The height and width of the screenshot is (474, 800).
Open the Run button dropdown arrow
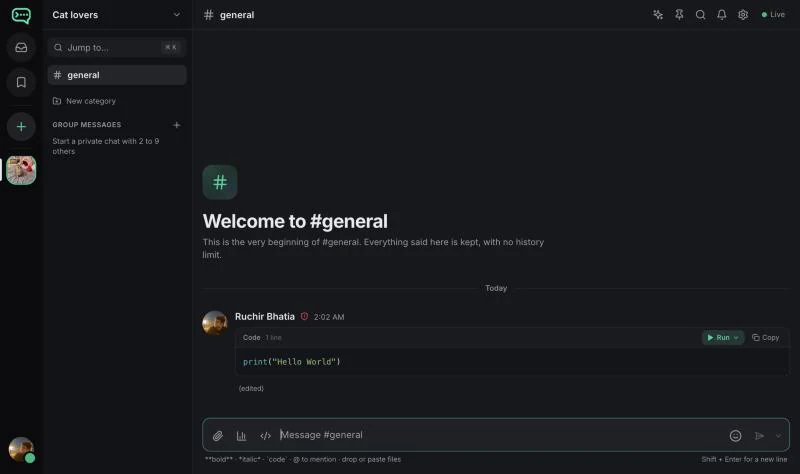coord(736,337)
